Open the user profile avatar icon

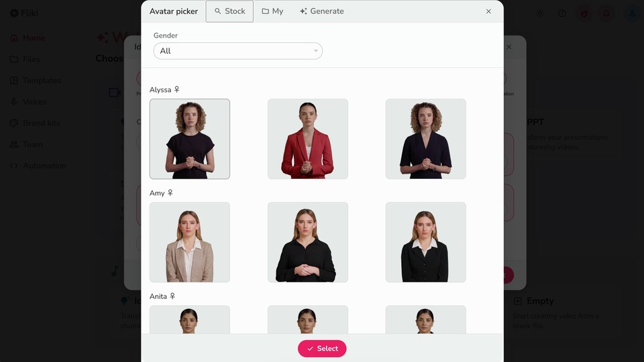pos(633,13)
